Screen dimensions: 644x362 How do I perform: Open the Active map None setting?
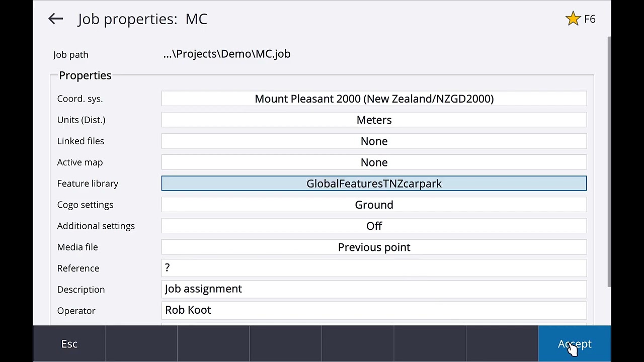(x=374, y=162)
